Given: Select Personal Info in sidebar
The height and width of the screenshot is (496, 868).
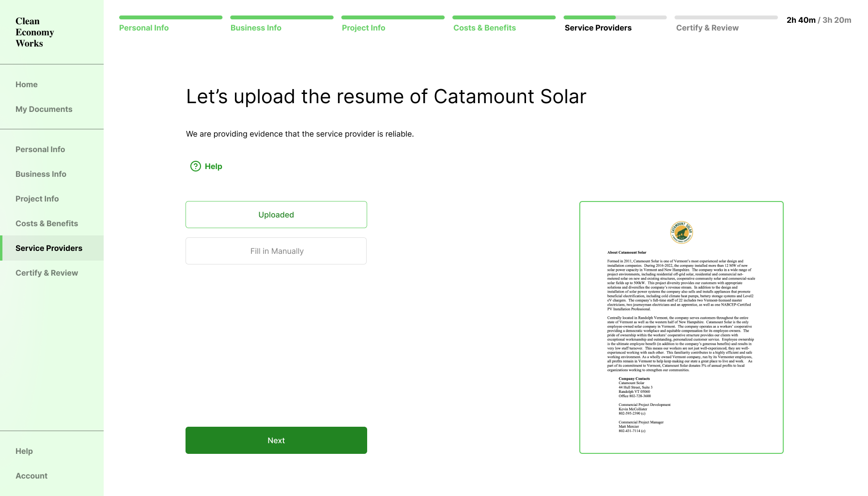Looking at the screenshot, I should (x=40, y=149).
